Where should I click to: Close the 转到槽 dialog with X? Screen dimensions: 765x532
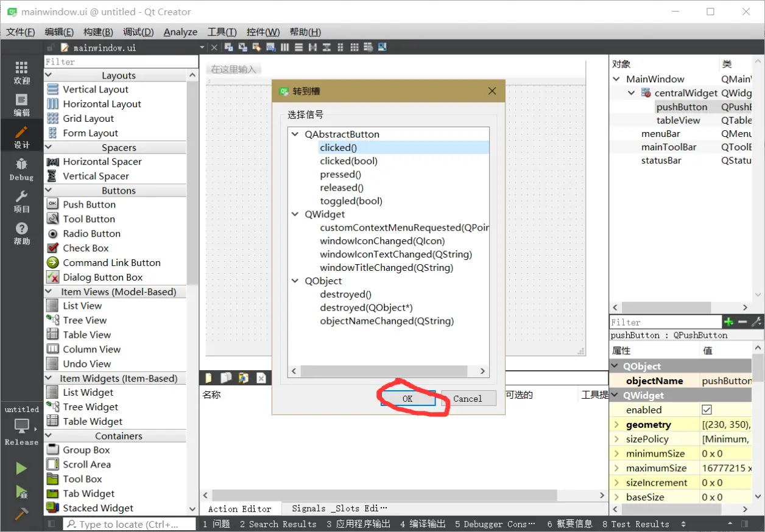coord(492,91)
